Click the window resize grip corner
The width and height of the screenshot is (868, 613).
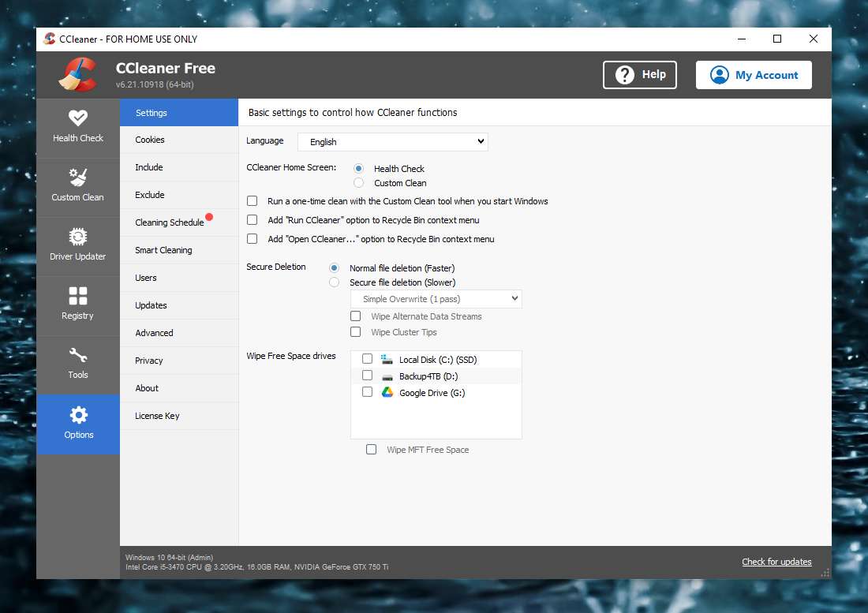click(825, 574)
